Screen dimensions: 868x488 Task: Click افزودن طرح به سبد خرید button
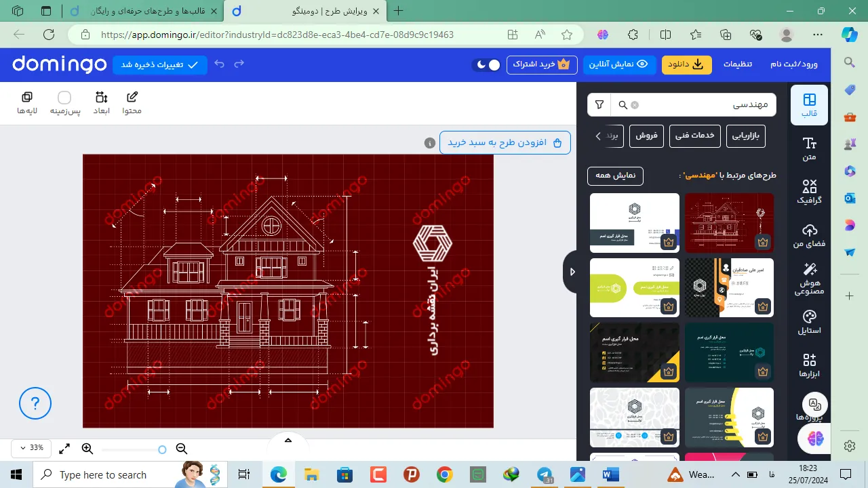pos(505,143)
